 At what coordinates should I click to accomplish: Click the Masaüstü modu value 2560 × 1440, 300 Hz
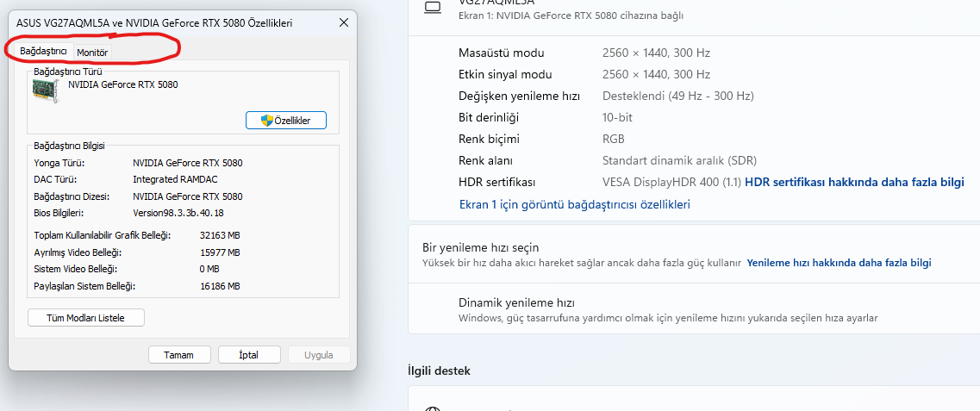coord(656,53)
